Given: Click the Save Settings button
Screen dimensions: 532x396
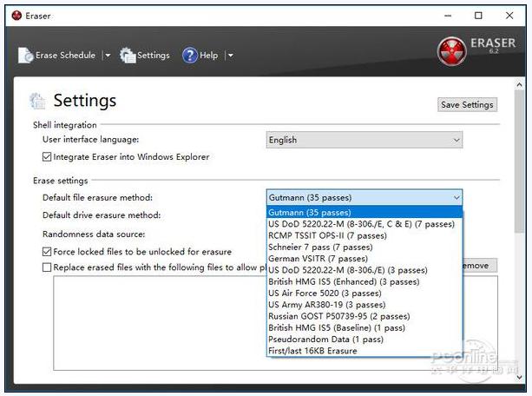Looking at the screenshot, I should (467, 104).
